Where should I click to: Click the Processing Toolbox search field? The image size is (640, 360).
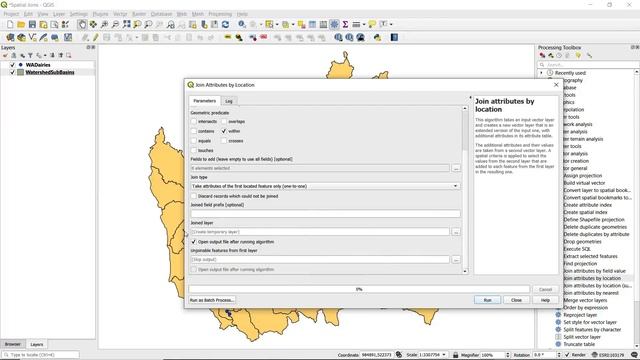pyautogui.click(x=588, y=65)
